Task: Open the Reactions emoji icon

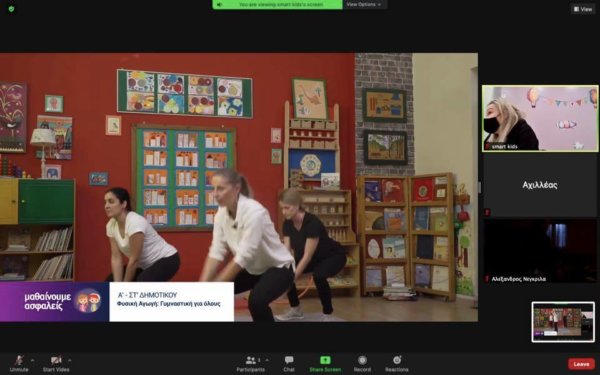Action: [397, 360]
